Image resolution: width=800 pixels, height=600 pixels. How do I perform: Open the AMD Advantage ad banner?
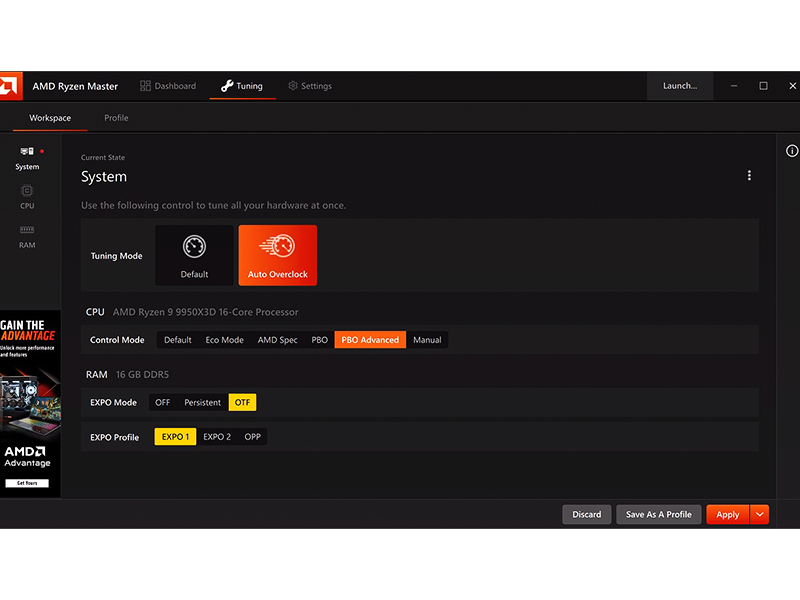[30, 404]
